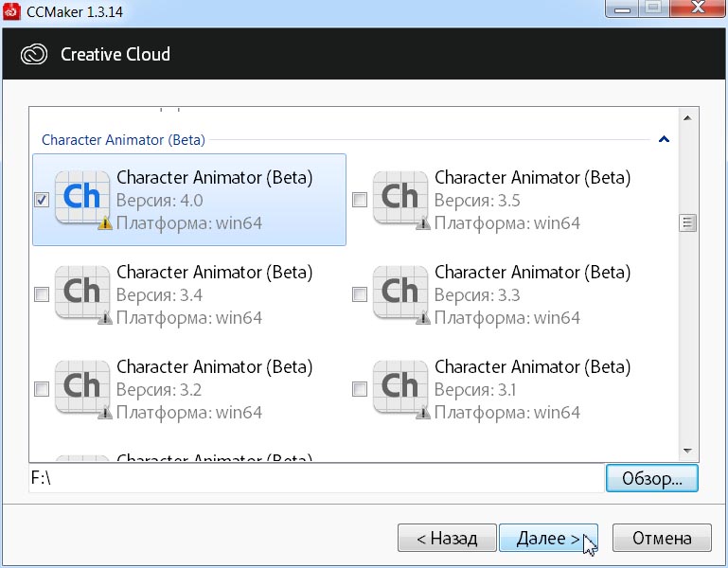Viewport: 728px width, 568px height.
Task: Check Character Animator (Beta) version 3.3
Action: [360, 294]
